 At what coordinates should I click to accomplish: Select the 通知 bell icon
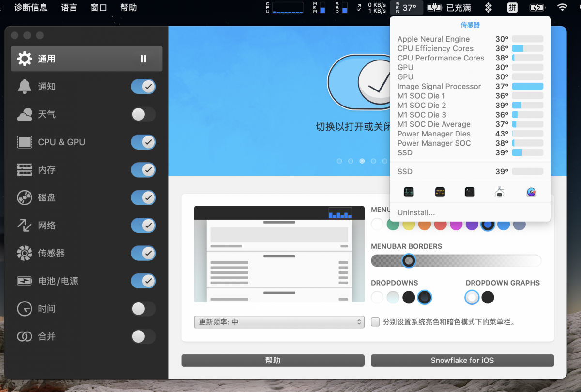(25, 87)
